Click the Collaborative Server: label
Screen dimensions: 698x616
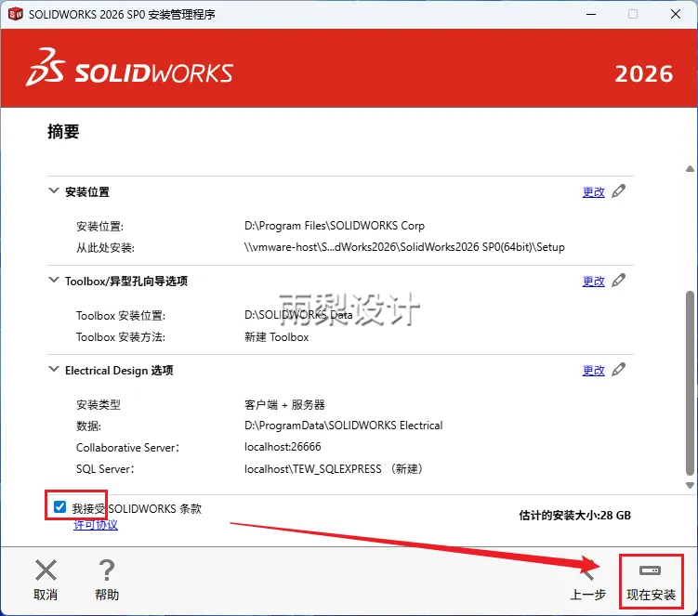[x=127, y=447]
